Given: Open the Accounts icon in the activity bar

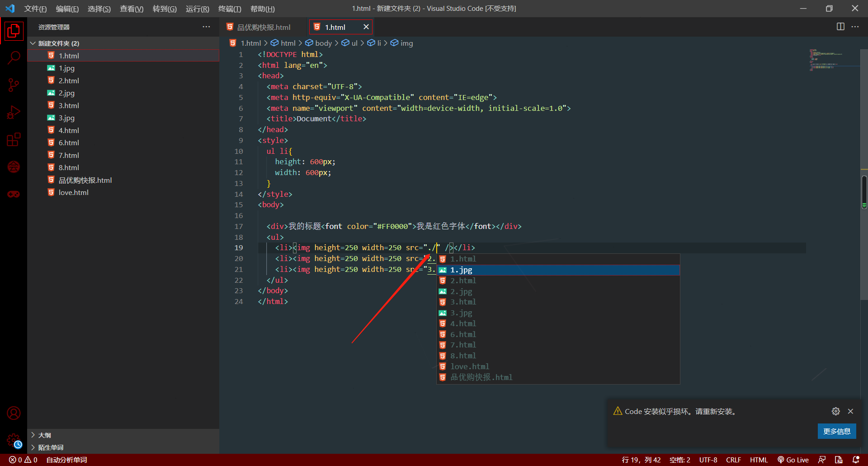Looking at the screenshot, I should [x=14, y=413].
